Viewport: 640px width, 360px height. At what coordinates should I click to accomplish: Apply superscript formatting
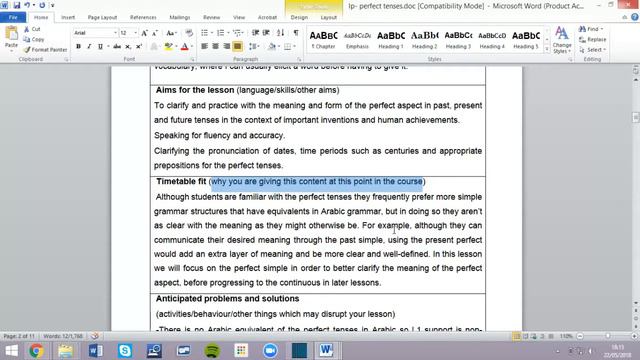coord(139,47)
